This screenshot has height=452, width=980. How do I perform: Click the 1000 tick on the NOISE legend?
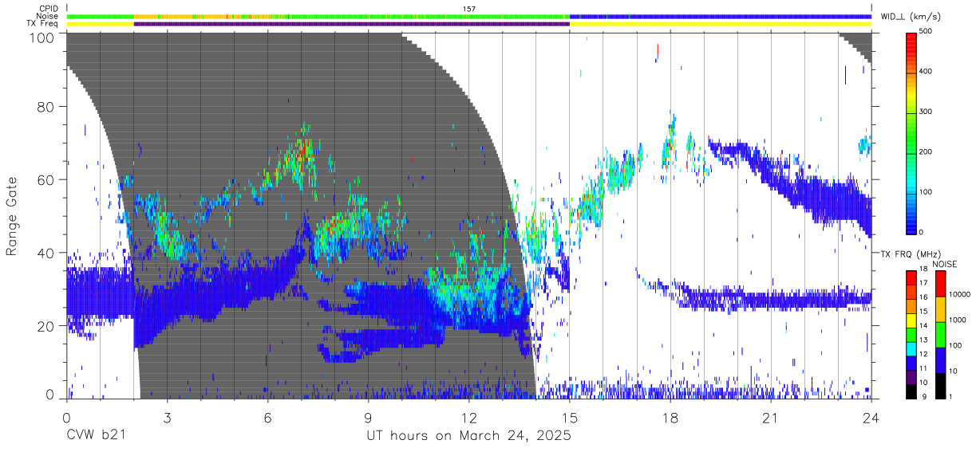click(957, 321)
